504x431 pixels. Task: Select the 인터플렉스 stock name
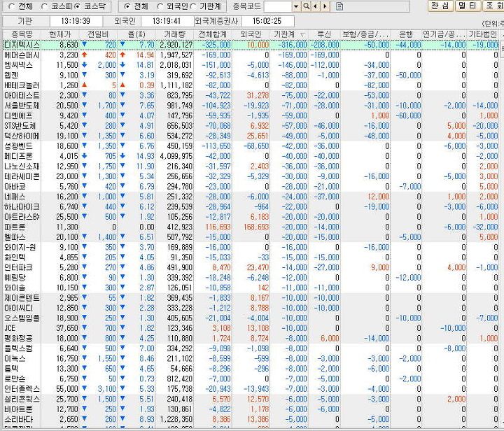click(x=22, y=389)
